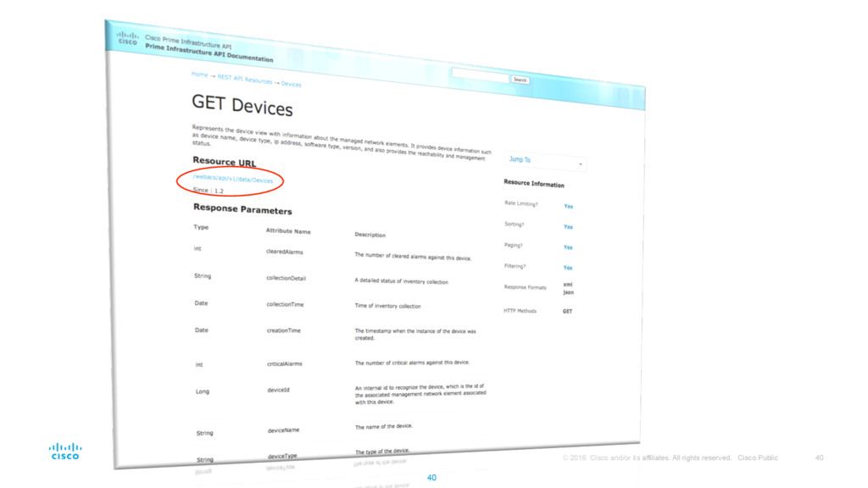Screen dimensions: 868x488
Task: Click the Description column header
Action: click(x=370, y=235)
